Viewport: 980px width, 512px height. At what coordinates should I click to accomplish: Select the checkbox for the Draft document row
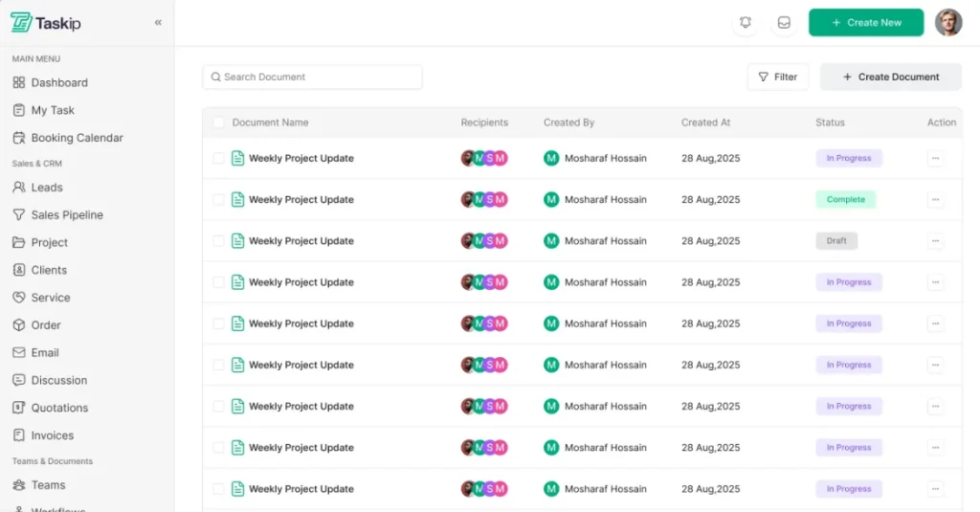219,241
